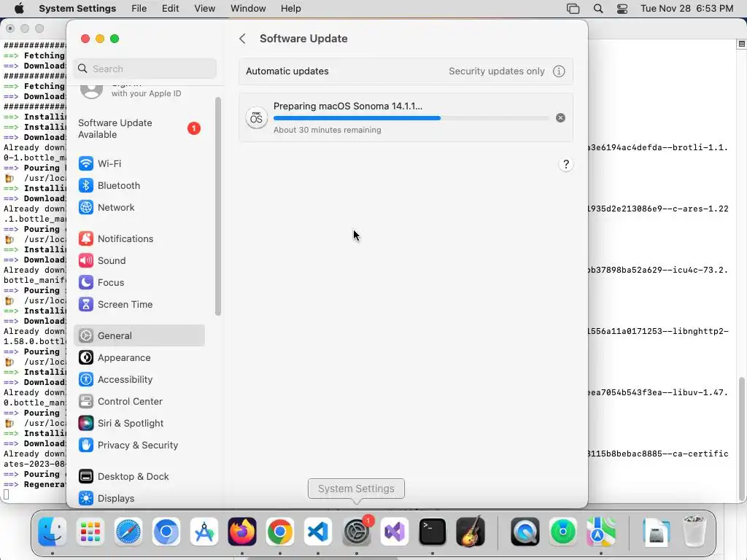Click the settings sidebar scrollbar
Image resolution: width=747 pixels, height=560 pixels.
218,206
